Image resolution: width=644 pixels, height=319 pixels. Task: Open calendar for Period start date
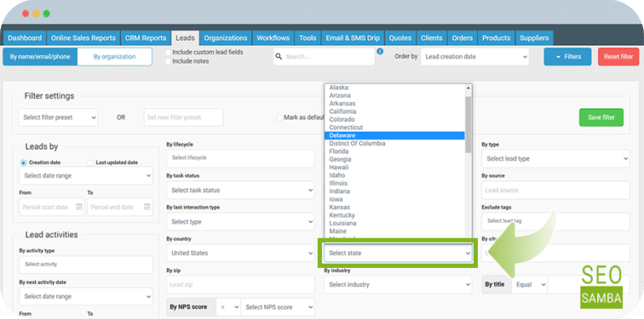[x=80, y=207]
